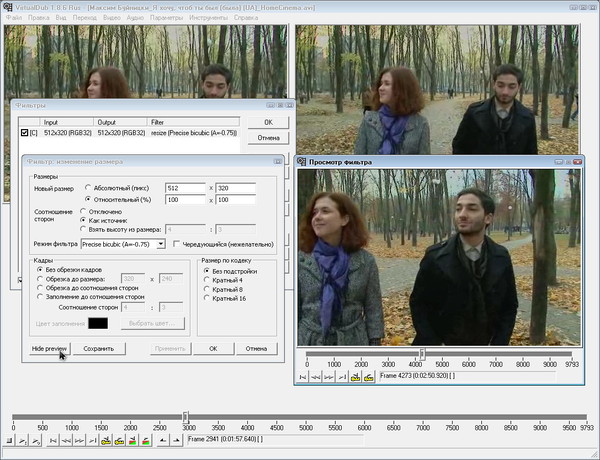Click the Input column header

[67, 122]
